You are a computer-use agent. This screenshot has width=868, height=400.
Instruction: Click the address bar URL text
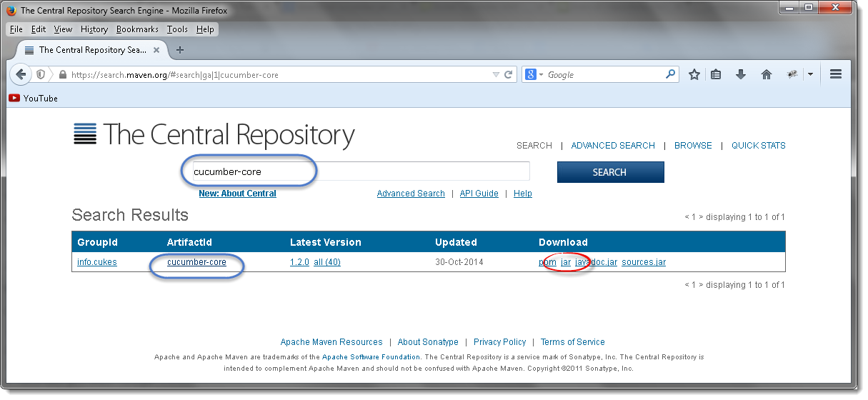tap(175, 74)
